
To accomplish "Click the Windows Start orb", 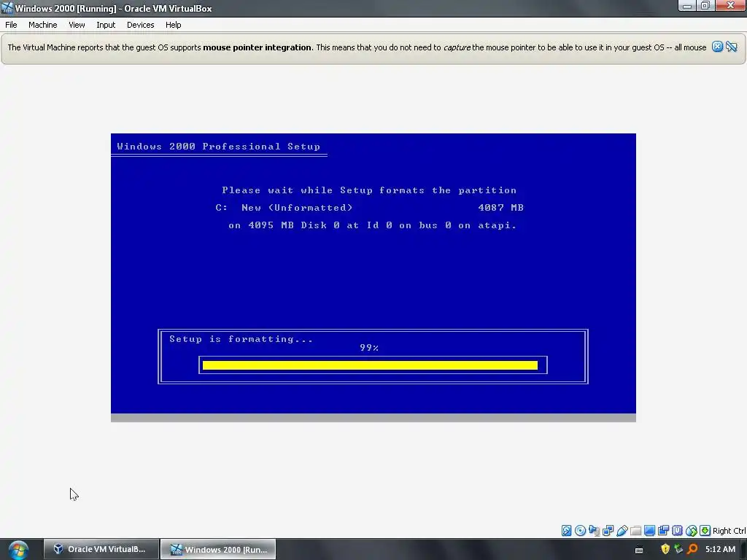I will coord(18,550).
